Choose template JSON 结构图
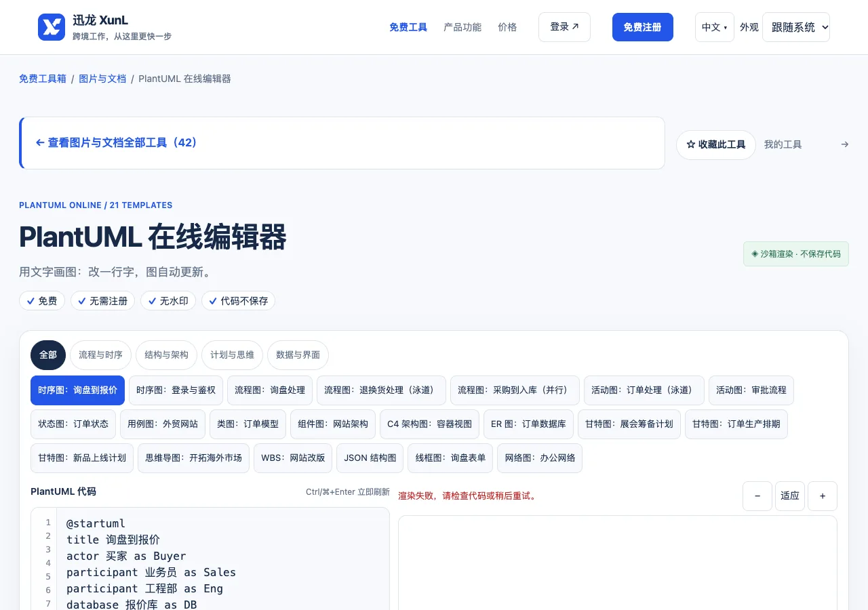The height and width of the screenshot is (610, 868). (370, 458)
